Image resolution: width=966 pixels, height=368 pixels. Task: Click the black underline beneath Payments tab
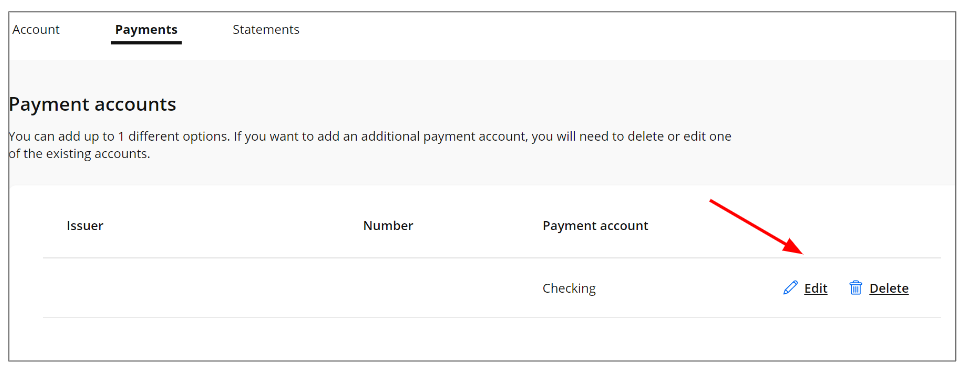[x=146, y=43]
